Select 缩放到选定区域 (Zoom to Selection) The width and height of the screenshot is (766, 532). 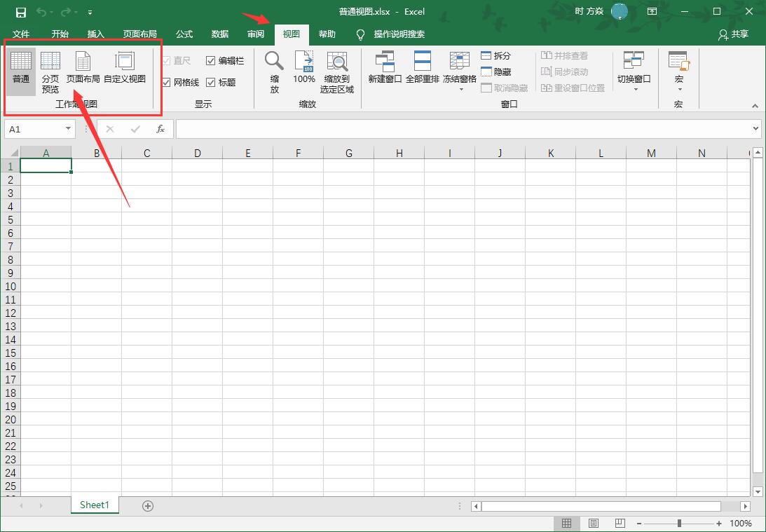coord(336,70)
